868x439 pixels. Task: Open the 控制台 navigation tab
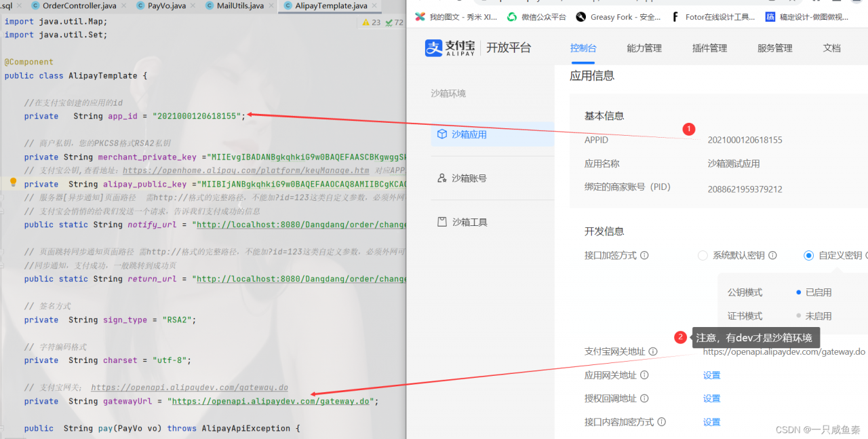coord(583,48)
